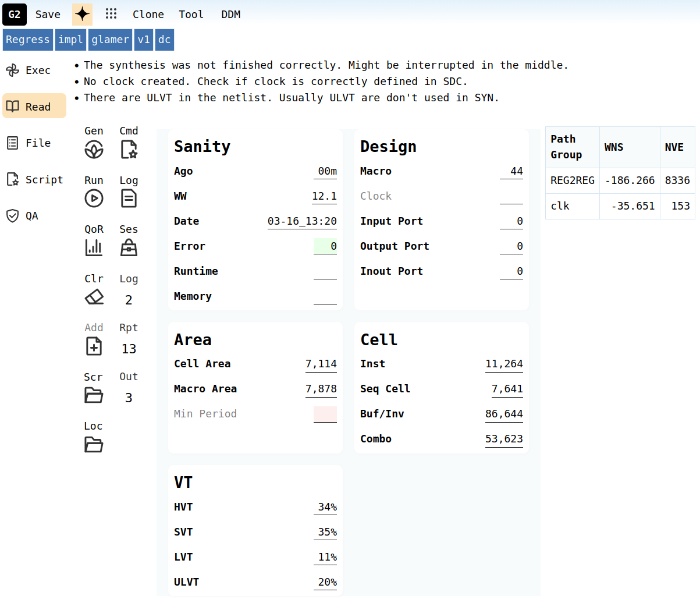Click the Gen lotus icon
Image resolution: width=700 pixels, height=599 pixels.
click(94, 150)
